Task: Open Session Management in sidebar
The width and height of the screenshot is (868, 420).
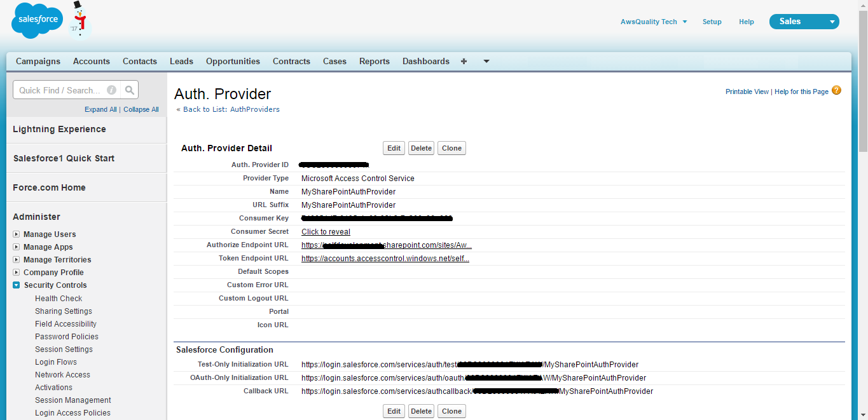Action: [73, 400]
